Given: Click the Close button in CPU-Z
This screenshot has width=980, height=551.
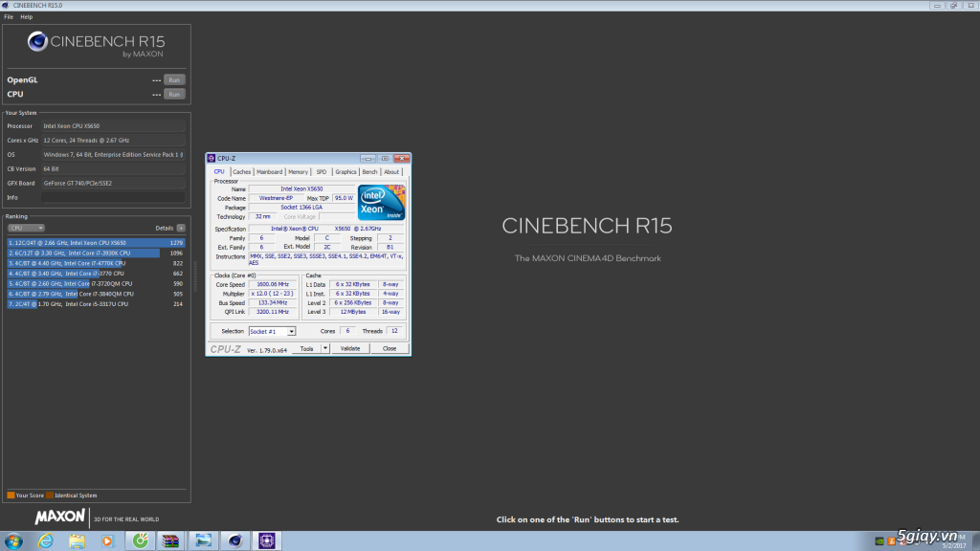Looking at the screenshot, I should tap(390, 348).
